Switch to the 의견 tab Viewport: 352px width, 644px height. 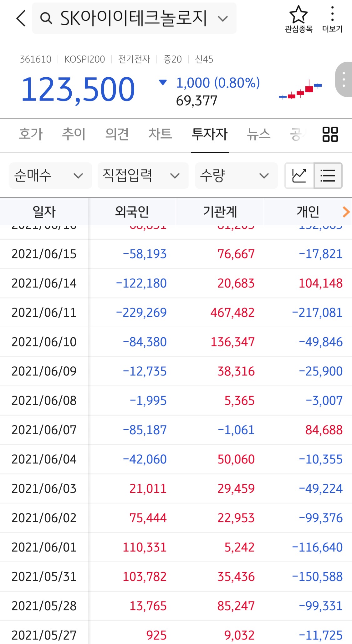click(117, 134)
